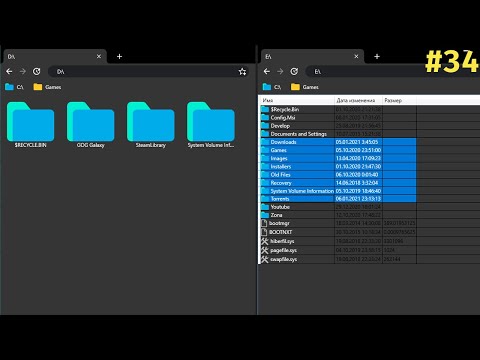Sort by Дата изменения column header
Screen dimensions: 480x360
[359, 100]
